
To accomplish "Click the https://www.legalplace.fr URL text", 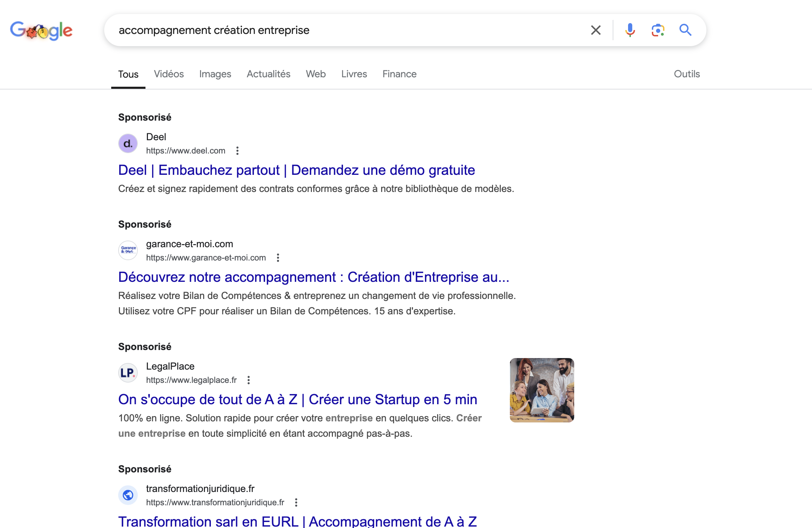I will [x=191, y=380].
